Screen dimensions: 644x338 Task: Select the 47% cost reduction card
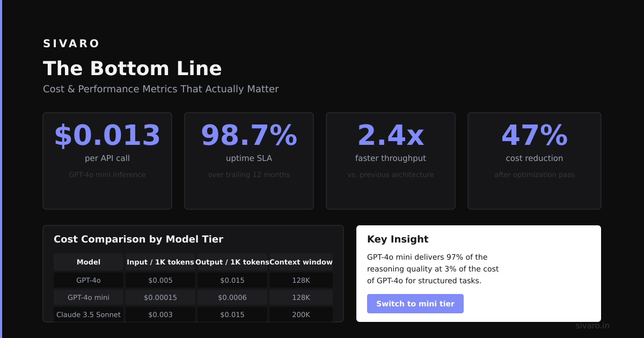pos(535,161)
